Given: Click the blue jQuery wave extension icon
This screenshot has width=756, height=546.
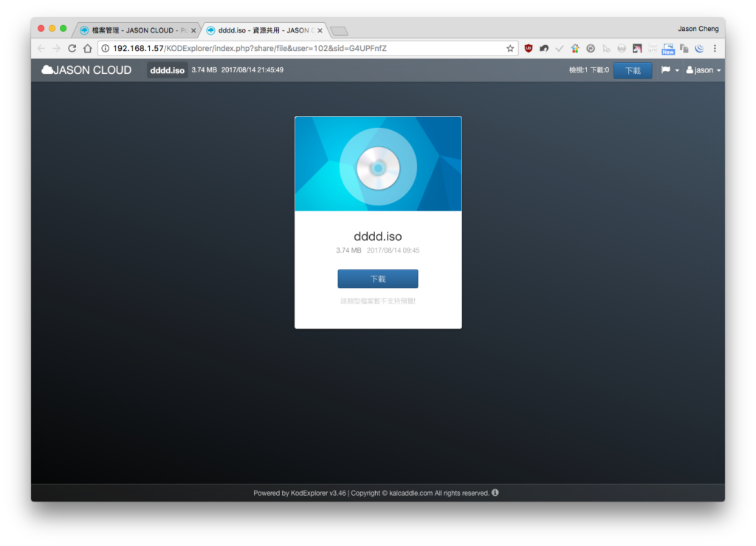Looking at the screenshot, I should point(699,48).
